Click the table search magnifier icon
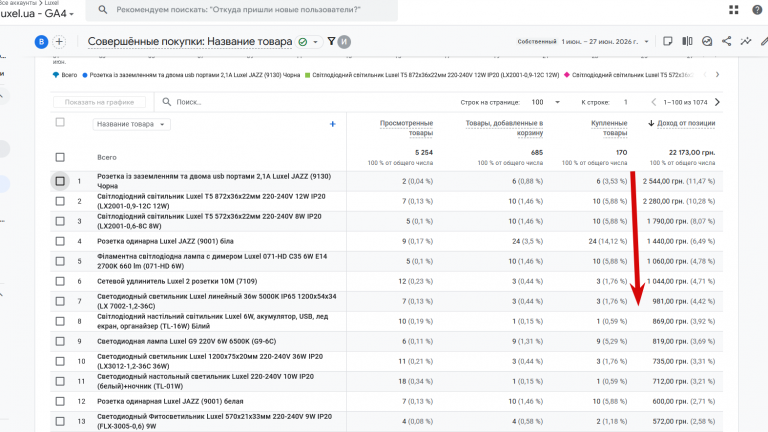The width and height of the screenshot is (768, 432). pos(167,101)
